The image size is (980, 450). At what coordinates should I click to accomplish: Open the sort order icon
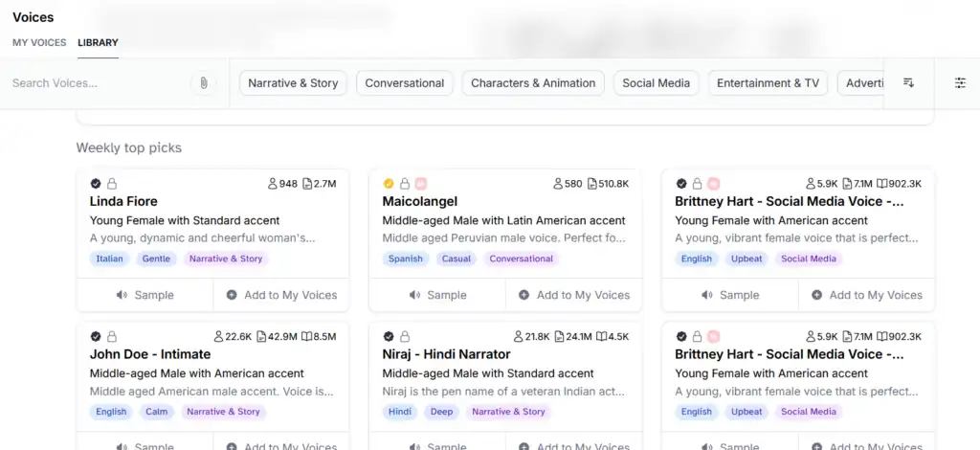(909, 83)
